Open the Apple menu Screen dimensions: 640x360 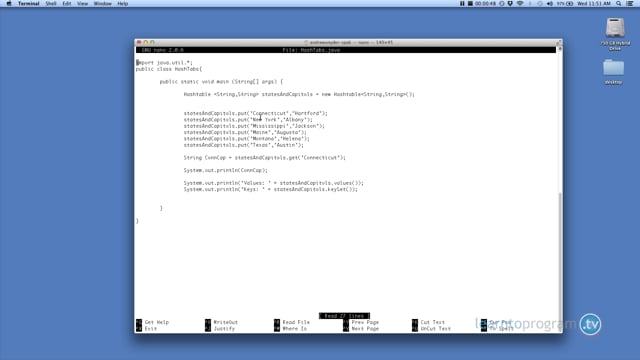(9, 4)
